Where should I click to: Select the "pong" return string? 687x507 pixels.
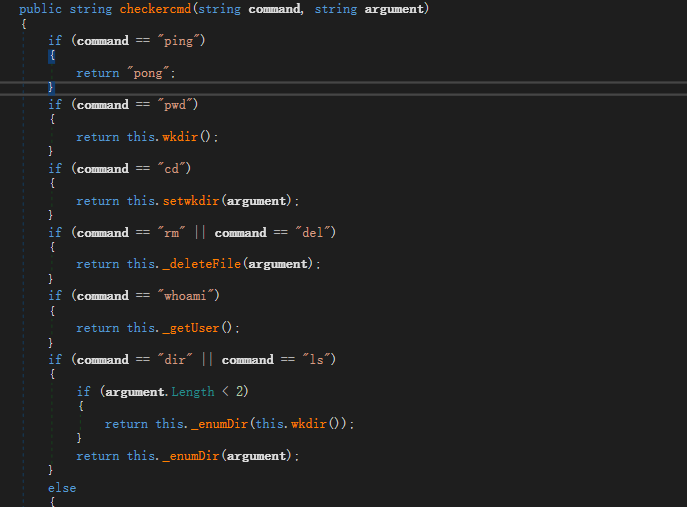pyautogui.click(x=144, y=73)
